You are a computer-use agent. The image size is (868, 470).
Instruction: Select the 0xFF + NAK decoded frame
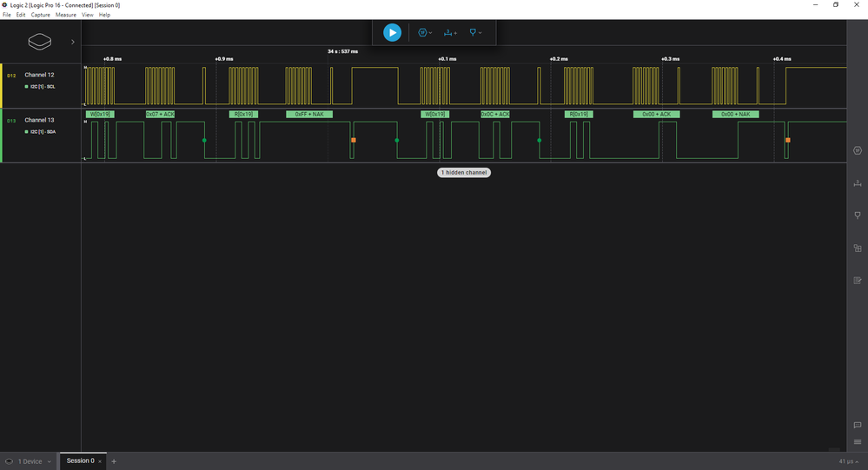point(309,114)
